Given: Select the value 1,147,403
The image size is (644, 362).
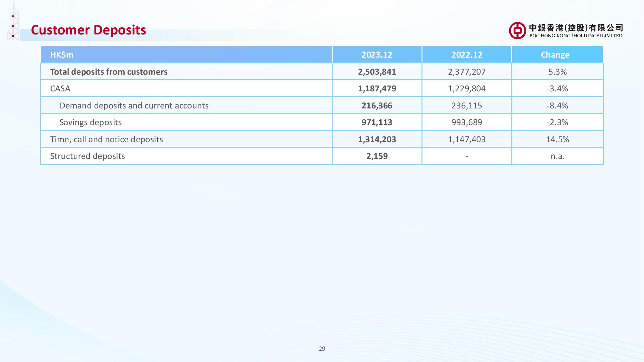Looking at the screenshot, I should 467,139.
